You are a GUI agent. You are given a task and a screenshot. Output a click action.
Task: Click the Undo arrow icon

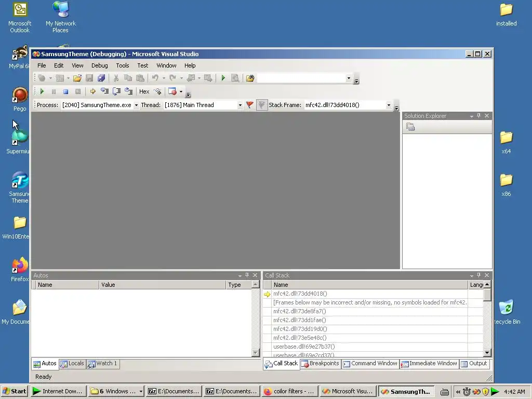pos(155,78)
